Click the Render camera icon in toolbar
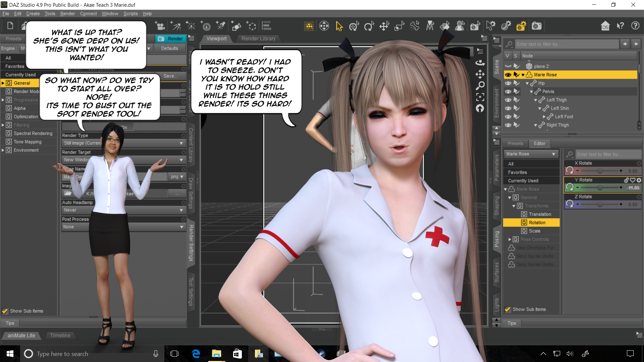The width and height of the screenshot is (644, 362). (x=537, y=26)
